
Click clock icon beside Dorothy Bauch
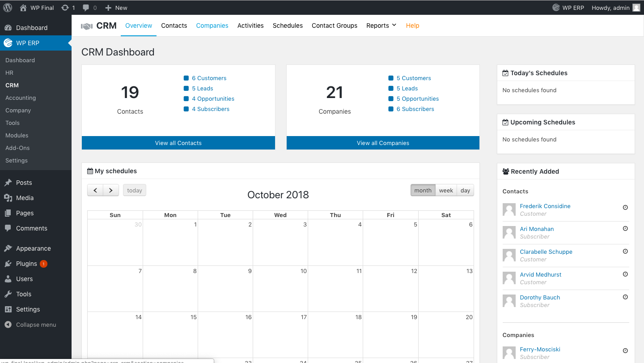[x=625, y=297]
